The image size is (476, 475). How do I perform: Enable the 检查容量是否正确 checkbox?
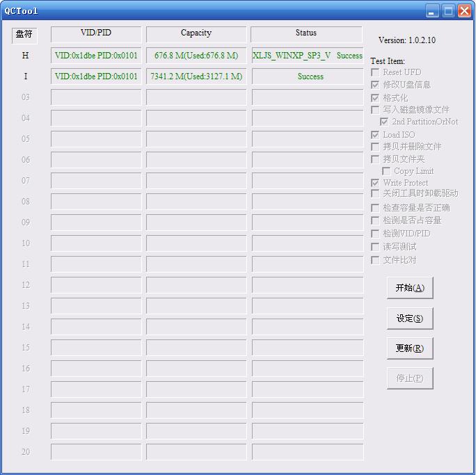pyautogui.click(x=375, y=208)
